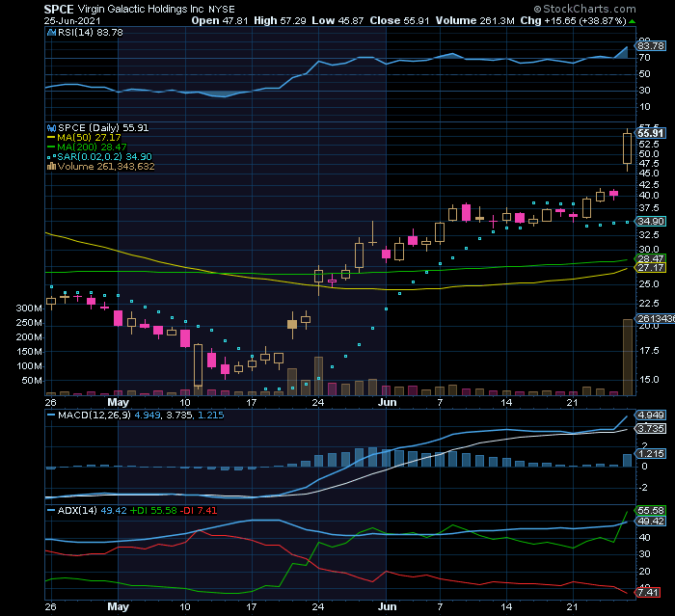Click the Volume 261,343,632 legend text
Screen dimensions: 675x616
pyautogui.click(x=106, y=166)
